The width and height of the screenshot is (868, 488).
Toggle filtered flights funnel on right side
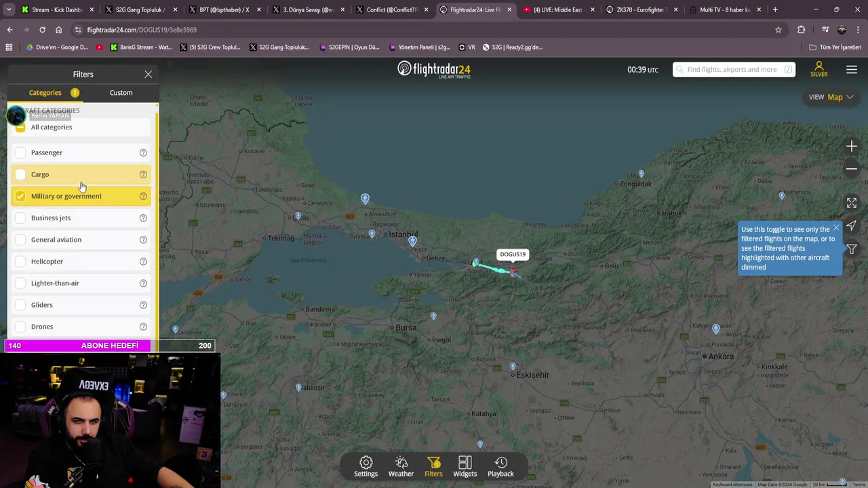point(852,249)
